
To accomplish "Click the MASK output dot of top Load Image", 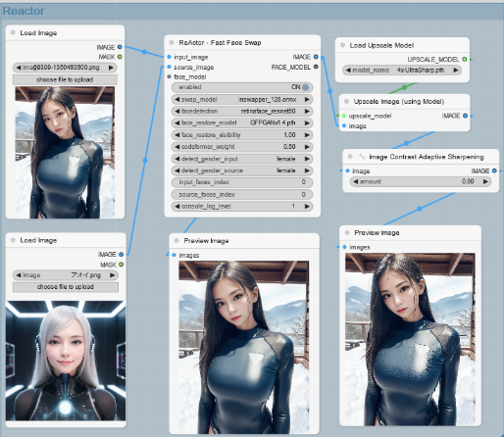I will pos(120,57).
